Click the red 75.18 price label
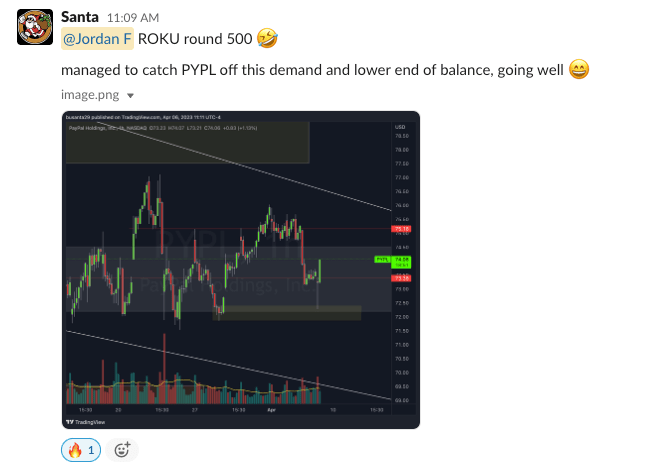The image size is (661, 467). point(402,230)
